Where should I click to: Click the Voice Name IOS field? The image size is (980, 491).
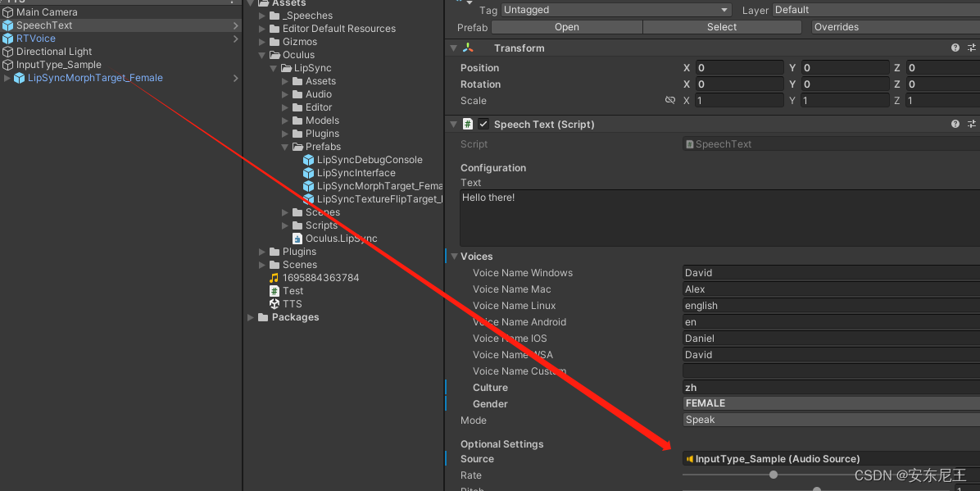pos(831,339)
